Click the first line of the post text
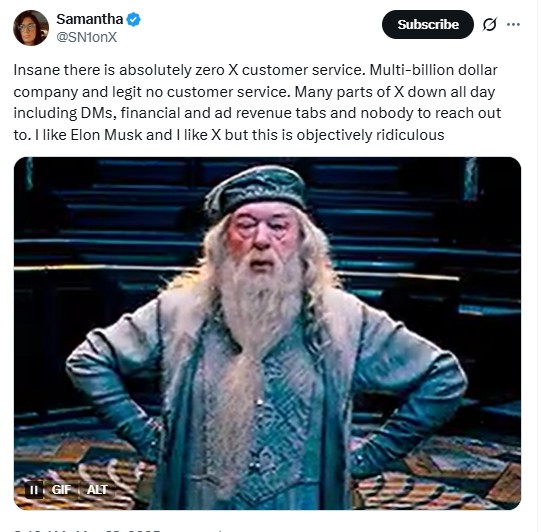 point(255,70)
